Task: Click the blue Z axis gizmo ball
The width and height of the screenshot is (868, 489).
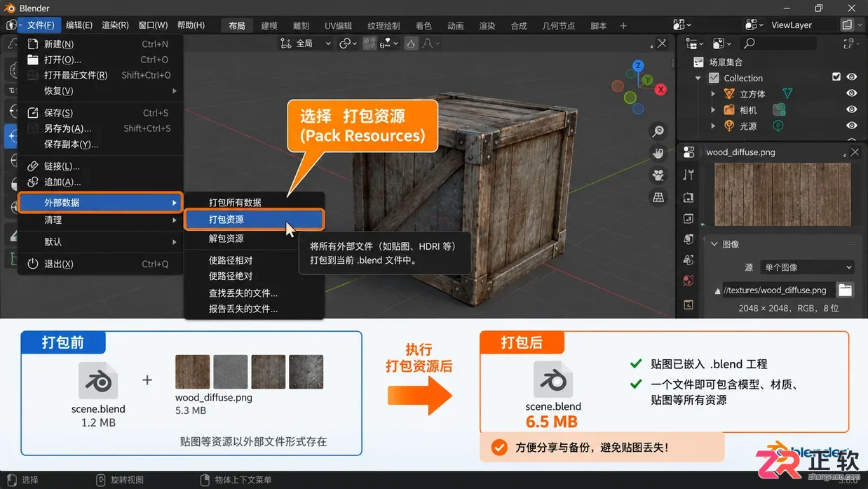Action: coord(638,65)
